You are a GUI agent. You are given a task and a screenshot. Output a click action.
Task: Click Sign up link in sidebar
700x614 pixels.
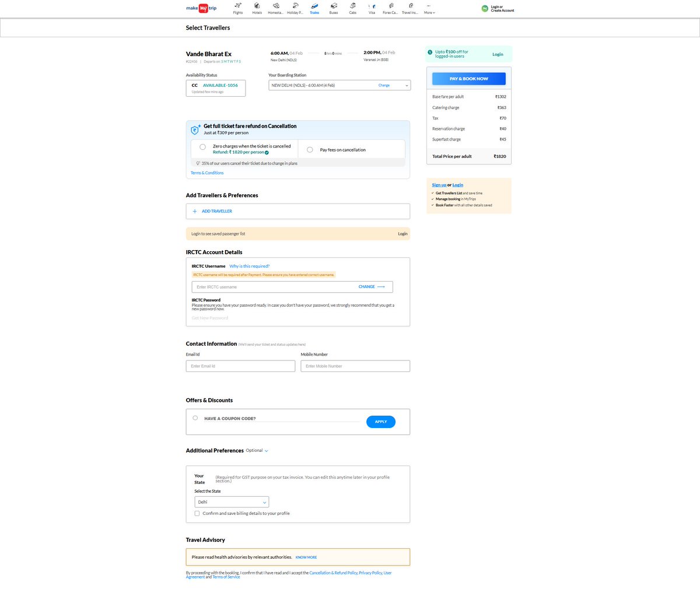coord(439,185)
